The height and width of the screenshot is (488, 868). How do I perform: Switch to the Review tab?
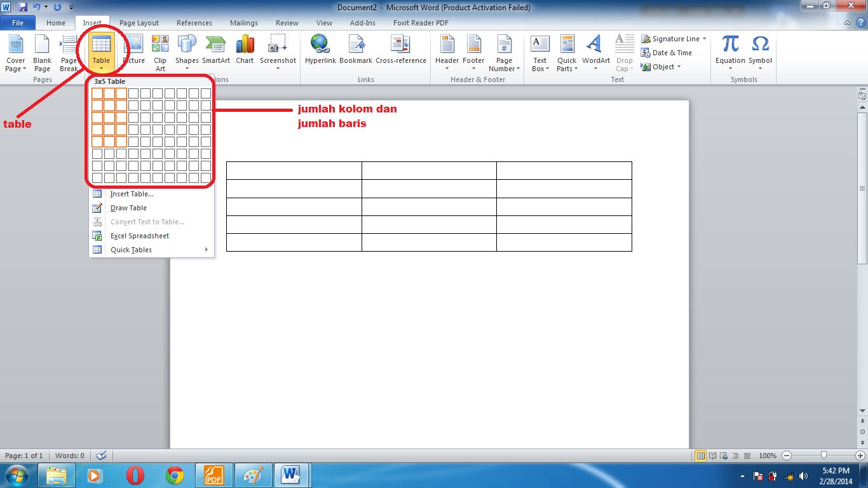287,23
